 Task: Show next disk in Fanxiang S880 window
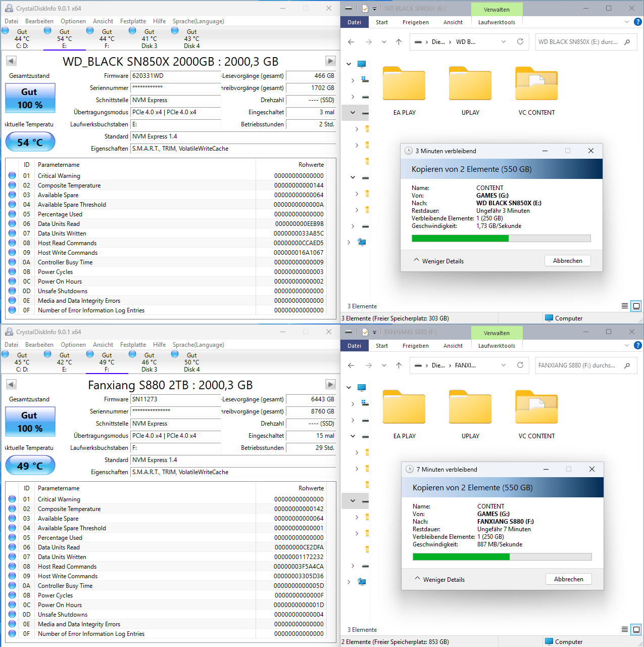point(330,384)
